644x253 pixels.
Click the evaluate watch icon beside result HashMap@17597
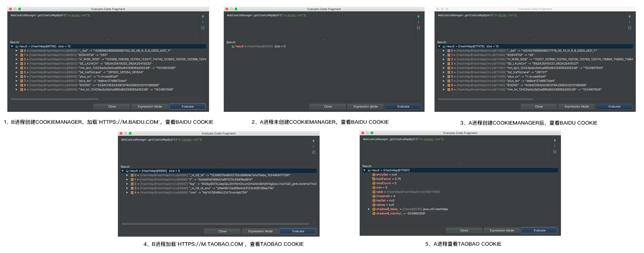click(x=369, y=170)
